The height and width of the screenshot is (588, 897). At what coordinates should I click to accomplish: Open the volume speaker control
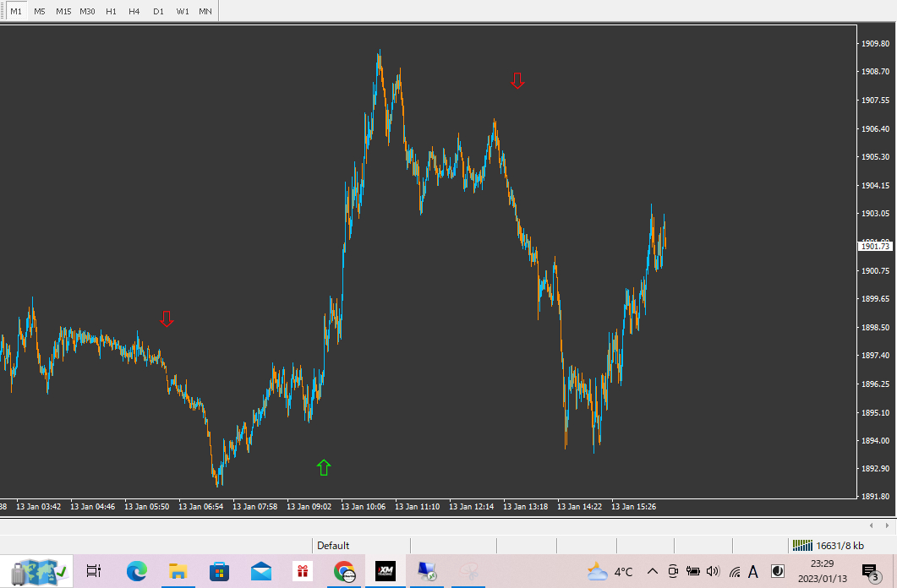(713, 571)
